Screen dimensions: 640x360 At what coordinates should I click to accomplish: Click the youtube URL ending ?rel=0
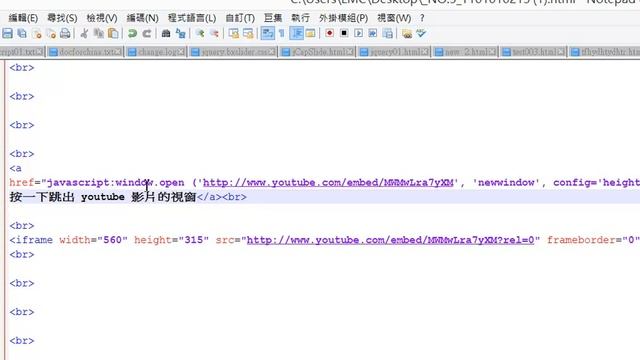point(391,240)
